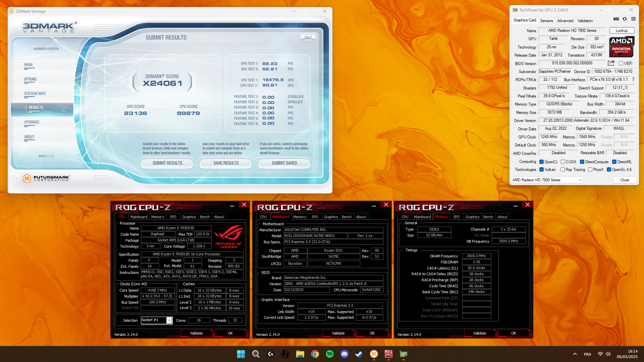The image size is (644, 362).
Task: Launch Google Chrome from taskbar
Action: tap(315, 354)
